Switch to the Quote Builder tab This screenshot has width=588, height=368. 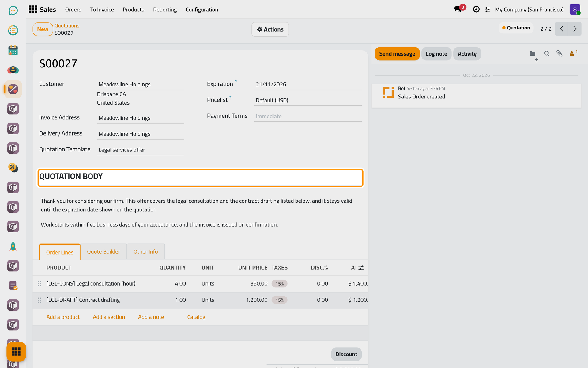(x=104, y=252)
